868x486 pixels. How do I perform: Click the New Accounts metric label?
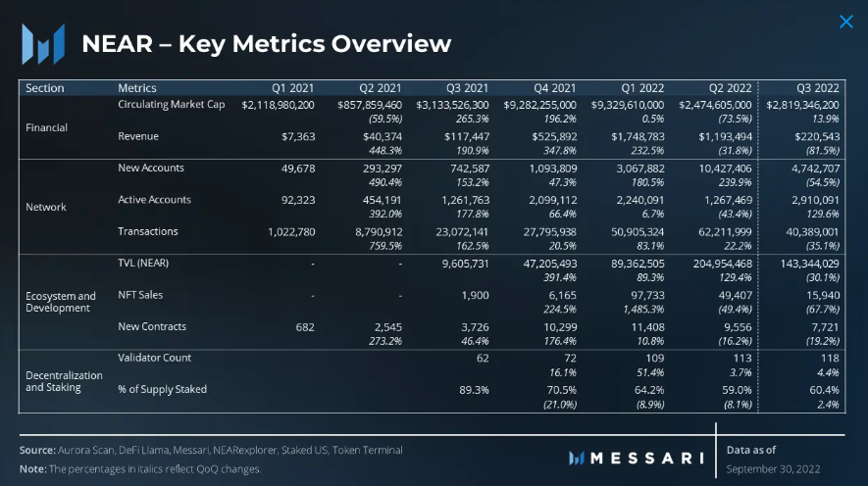pos(151,169)
